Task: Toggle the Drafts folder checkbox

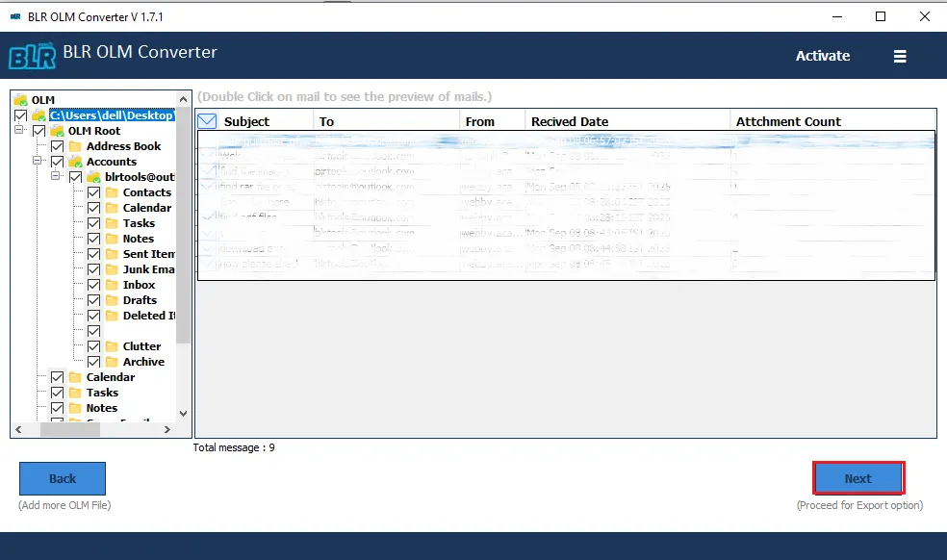Action: pos(94,300)
